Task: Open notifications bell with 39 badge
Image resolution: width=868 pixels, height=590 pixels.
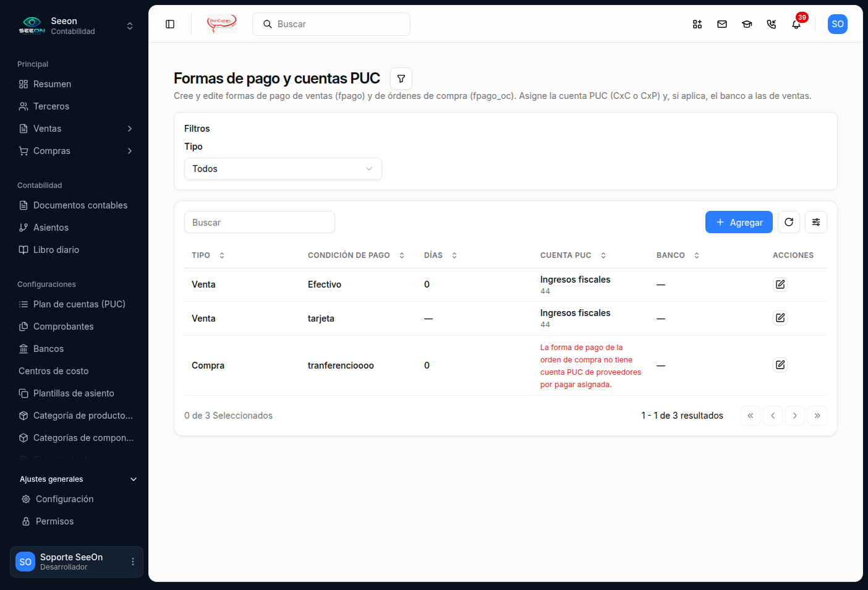Action: tap(796, 24)
